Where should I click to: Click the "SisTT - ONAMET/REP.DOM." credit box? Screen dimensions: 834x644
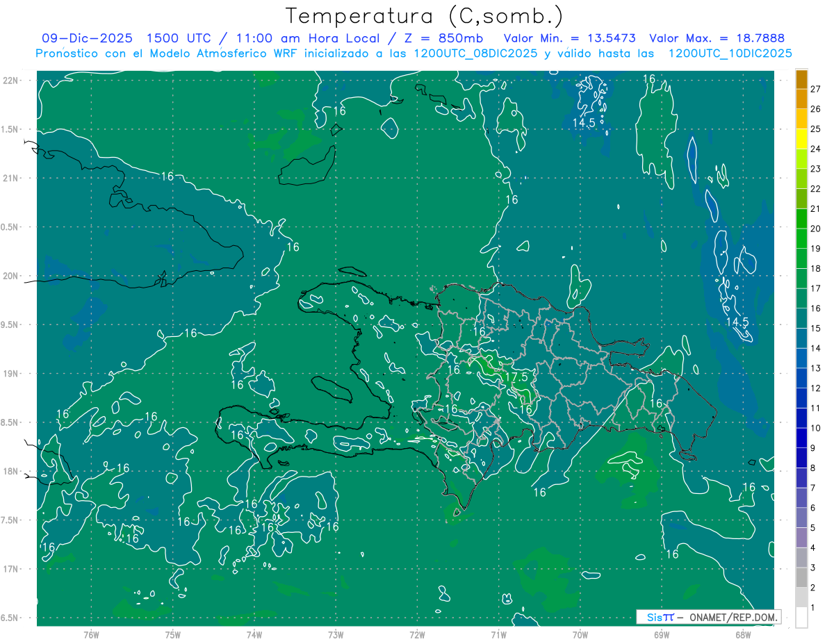click(708, 617)
